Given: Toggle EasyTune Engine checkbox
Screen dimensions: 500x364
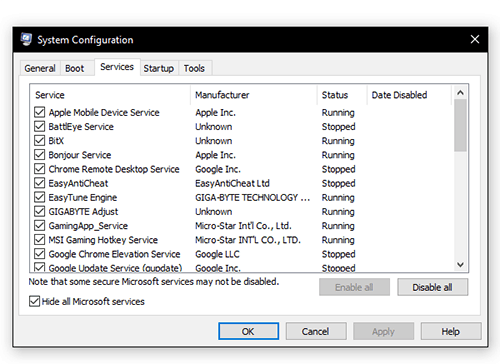Looking at the screenshot, I should [x=40, y=197].
